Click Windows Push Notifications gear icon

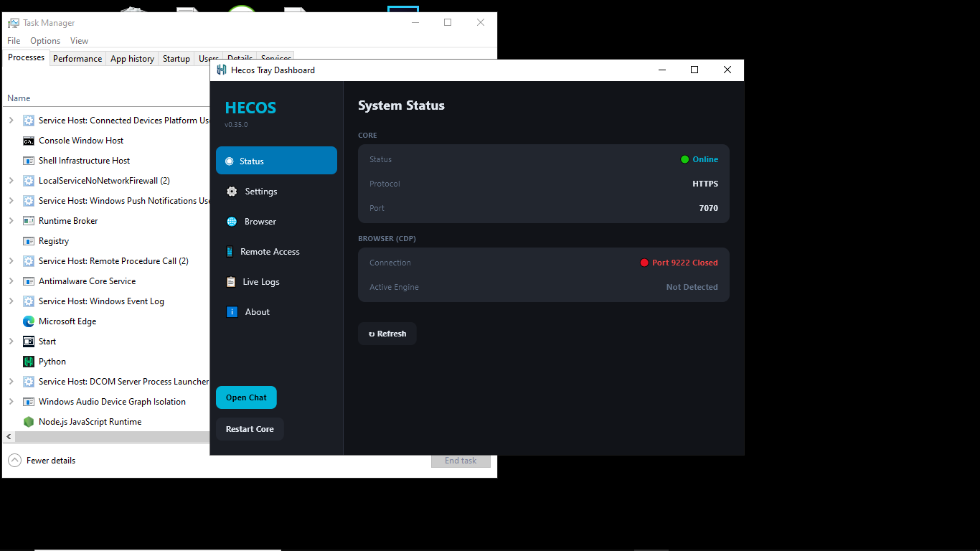(29, 201)
